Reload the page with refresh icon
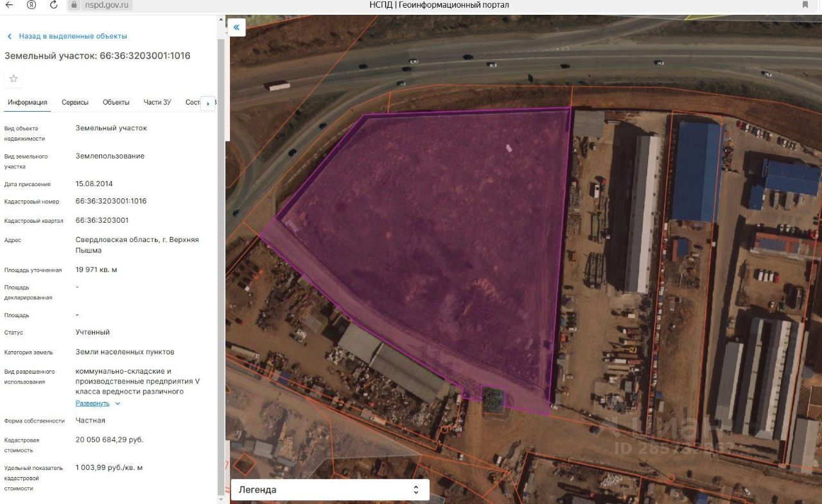 pyautogui.click(x=53, y=5)
